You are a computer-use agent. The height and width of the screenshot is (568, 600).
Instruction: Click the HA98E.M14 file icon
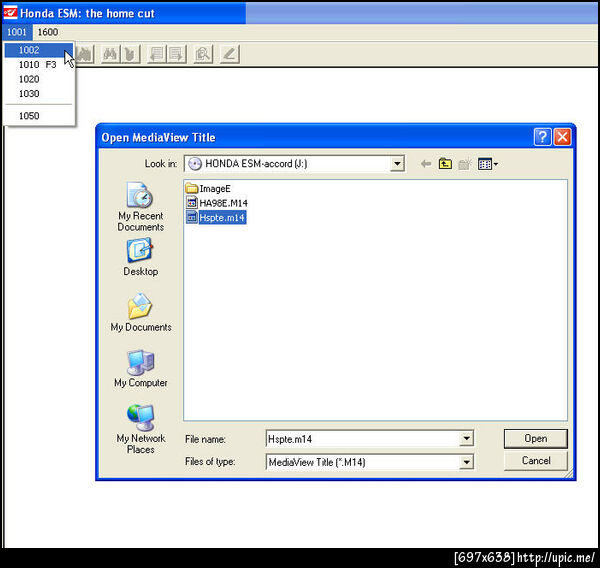click(191, 203)
